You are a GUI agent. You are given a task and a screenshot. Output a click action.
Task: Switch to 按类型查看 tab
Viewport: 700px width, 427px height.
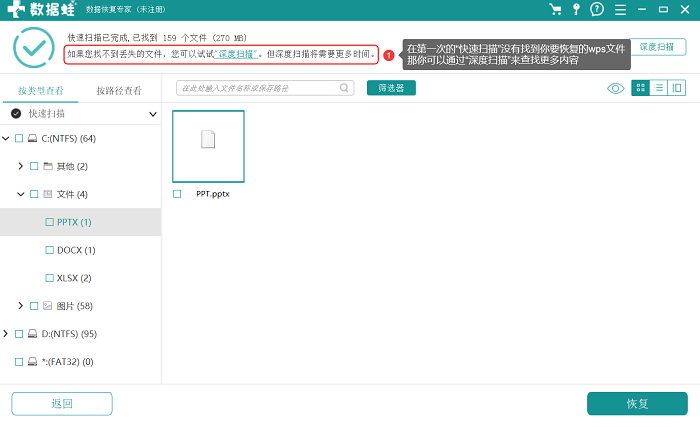(41, 91)
